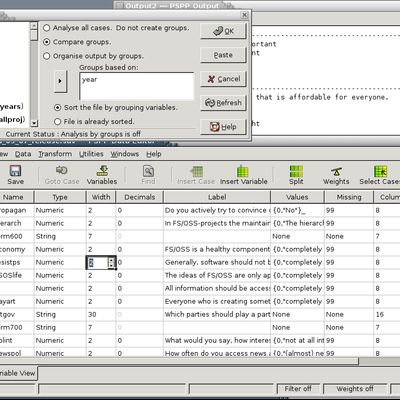Click the Type column header
400x400 pixels.
60,197
